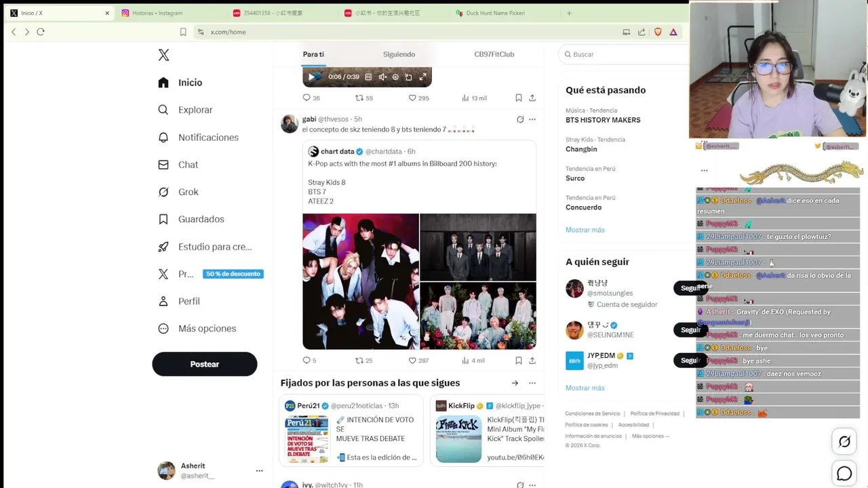Open Notificaciones in the sidebar
868x488 pixels.
(x=198, y=138)
